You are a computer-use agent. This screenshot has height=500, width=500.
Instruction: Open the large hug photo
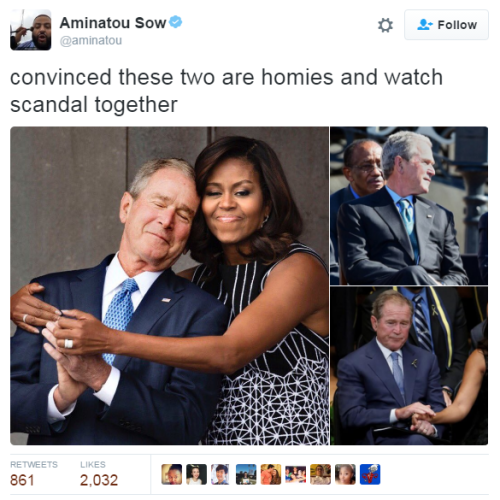coord(169,286)
